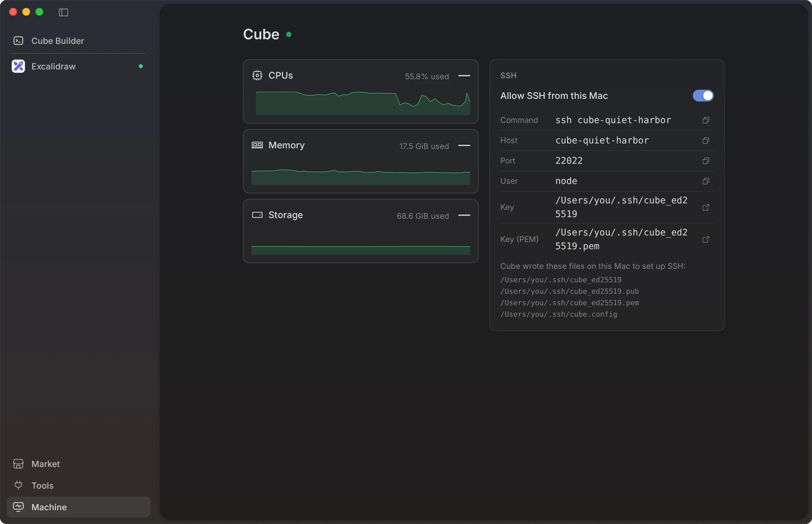Select Excalidraw in the sidebar

(79, 66)
